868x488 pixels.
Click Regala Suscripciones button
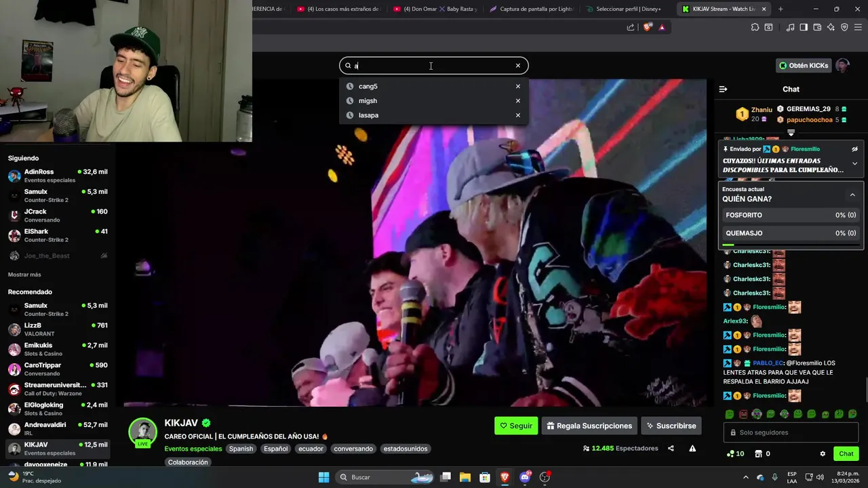(589, 426)
